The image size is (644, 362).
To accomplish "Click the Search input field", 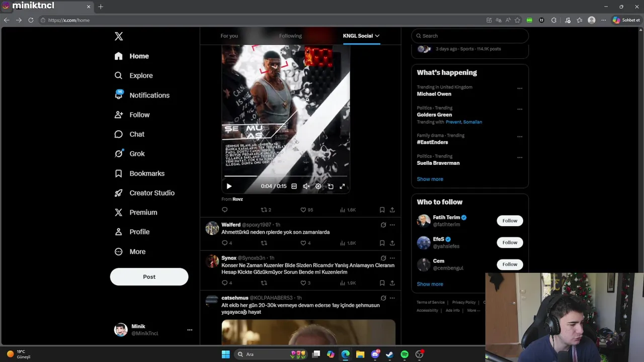I will pos(470,36).
